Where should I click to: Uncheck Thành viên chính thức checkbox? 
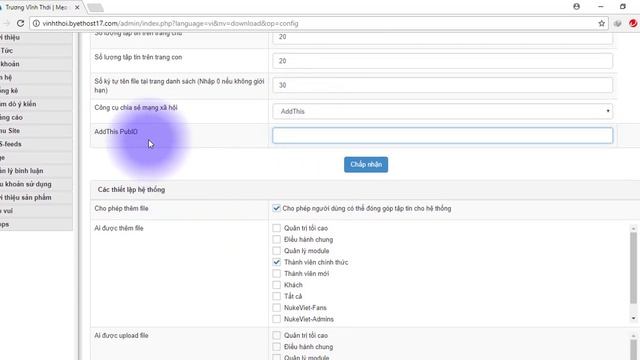(276, 262)
